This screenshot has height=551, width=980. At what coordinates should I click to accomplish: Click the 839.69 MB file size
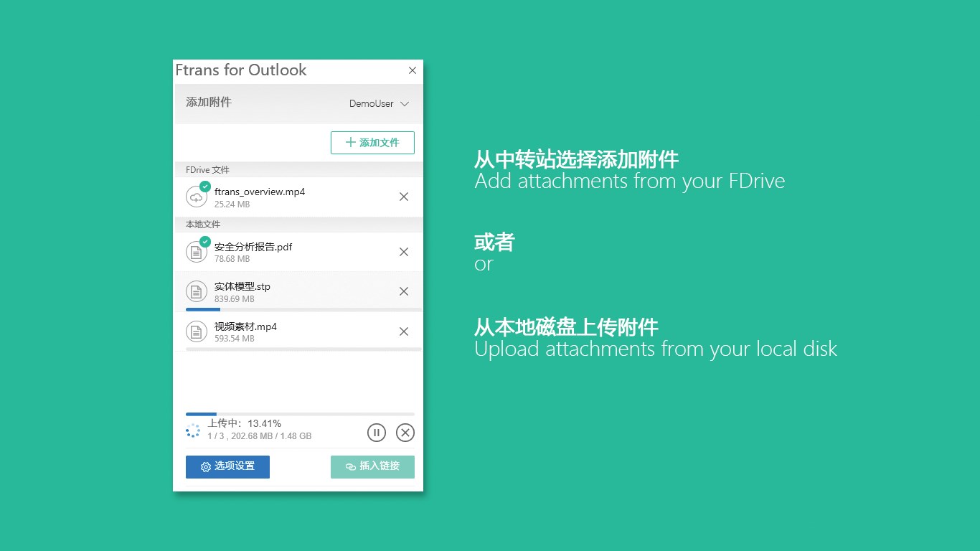(235, 298)
